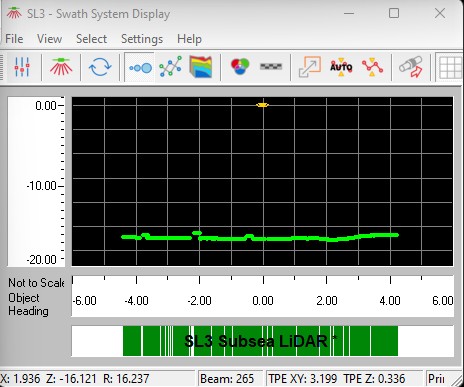Open the File menu
The image size is (464, 387).
(x=14, y=39)
